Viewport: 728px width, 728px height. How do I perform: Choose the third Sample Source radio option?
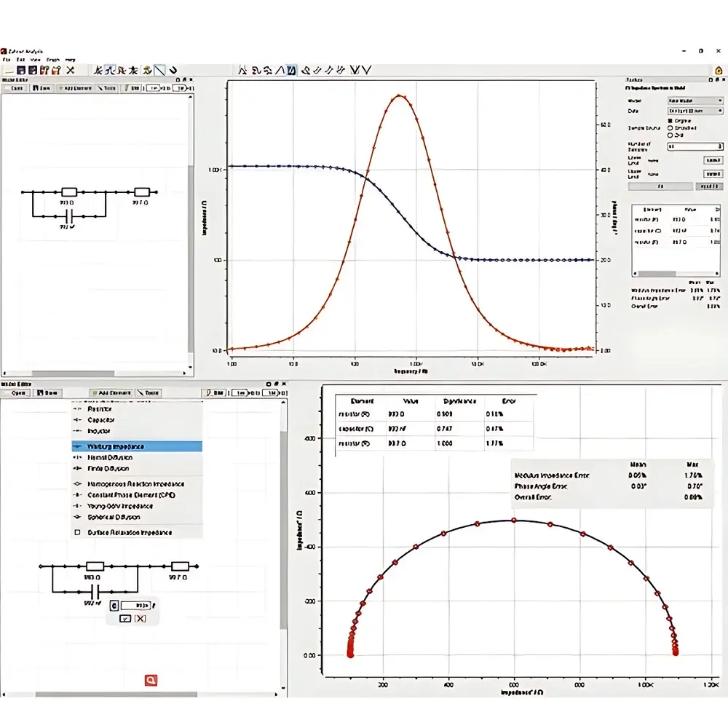coord(670,135)
